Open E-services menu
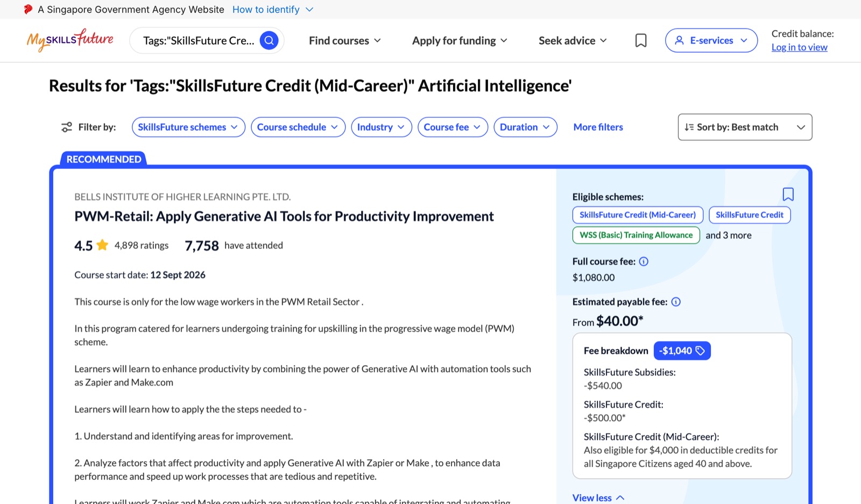Screen dimensions: 861x504 click(711, 40)
